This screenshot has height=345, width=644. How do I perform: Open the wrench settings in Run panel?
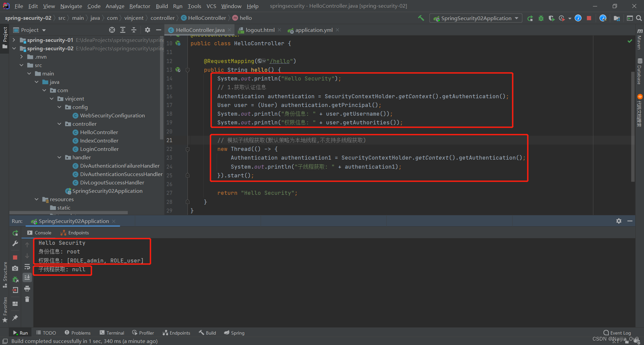(15, 244)
